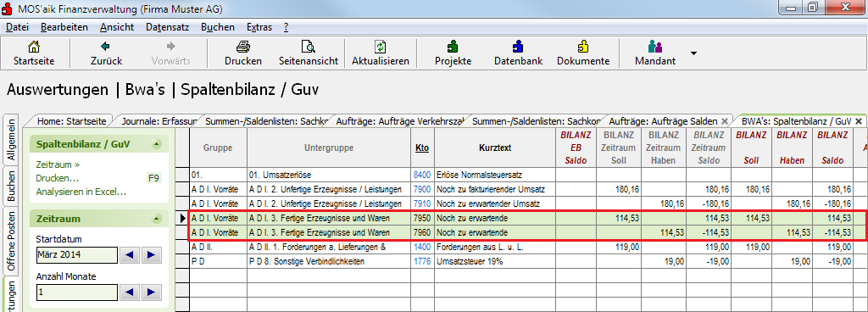Image resolution: width=868 pixels, height=312 pixels.
Task: Open the ? help menu
Action: 286,27
